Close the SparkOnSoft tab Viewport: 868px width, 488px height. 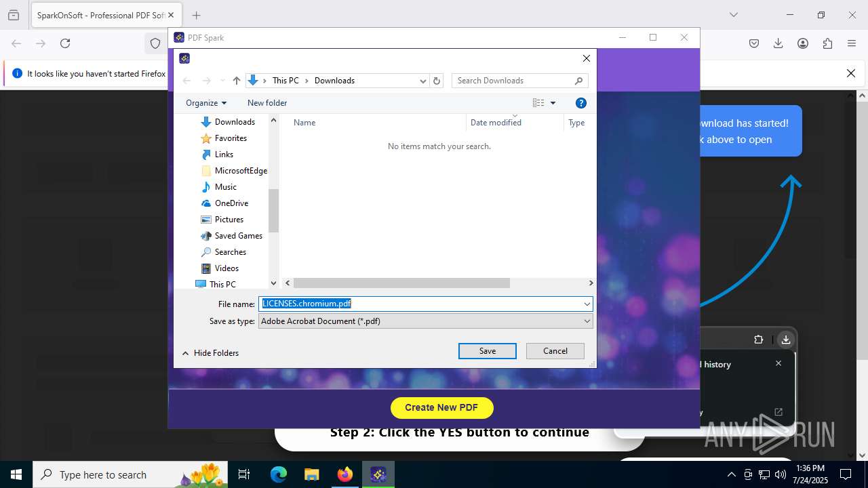pos(172,15)
